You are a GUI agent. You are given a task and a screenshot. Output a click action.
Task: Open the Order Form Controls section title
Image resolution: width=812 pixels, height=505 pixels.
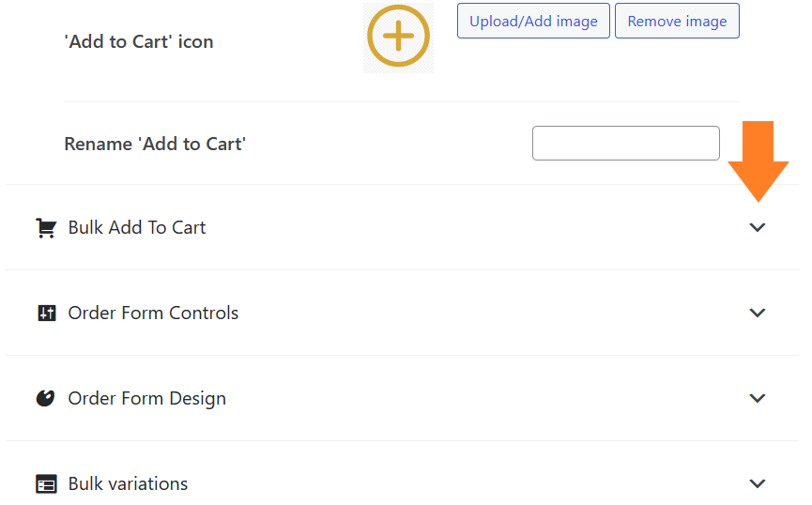point(153,313)
